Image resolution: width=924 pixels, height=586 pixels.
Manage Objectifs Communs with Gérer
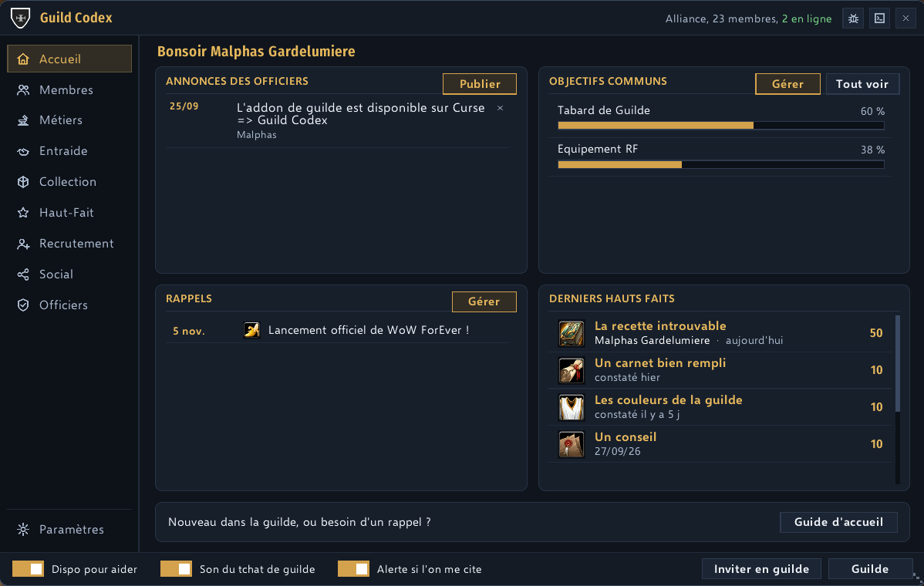[x=787, y=83]
